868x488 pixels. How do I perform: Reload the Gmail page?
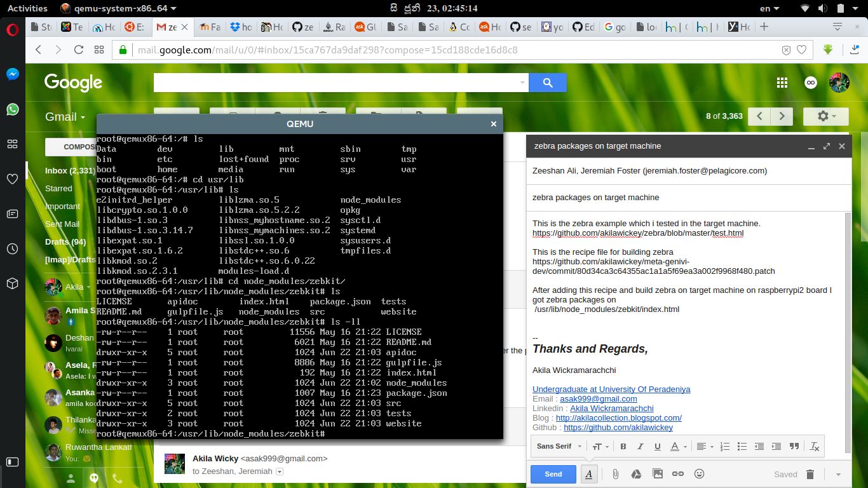[79, 50]
